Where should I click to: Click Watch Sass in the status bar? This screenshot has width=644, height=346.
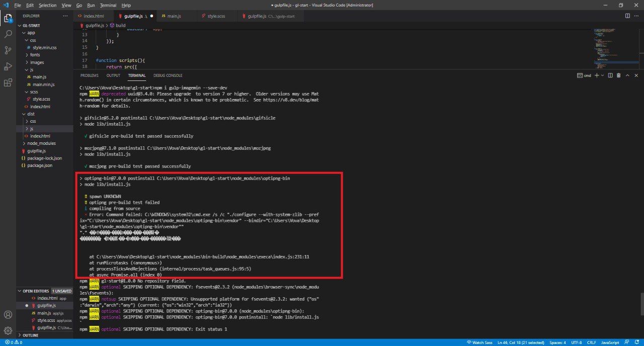point(481,342)
